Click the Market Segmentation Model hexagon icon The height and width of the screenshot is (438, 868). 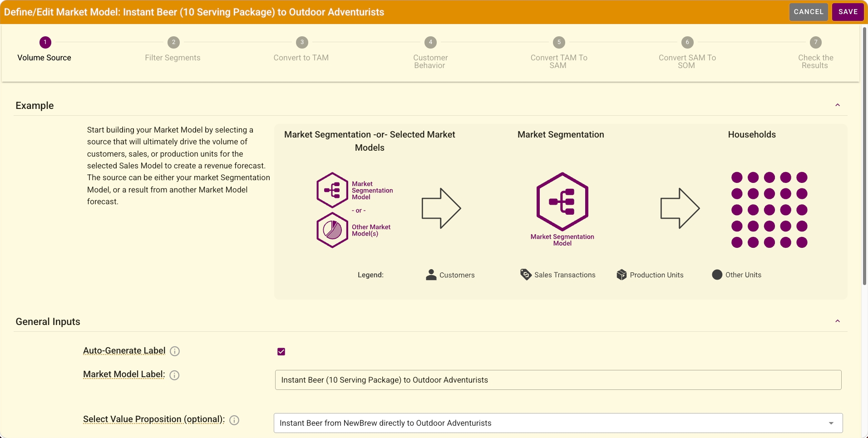pos(332,190)
